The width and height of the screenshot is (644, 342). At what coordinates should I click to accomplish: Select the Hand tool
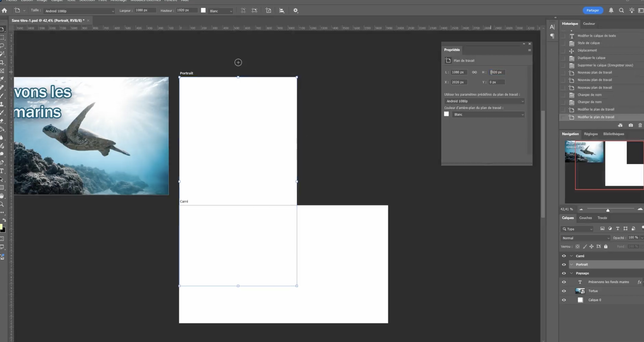tap(2, 196)
